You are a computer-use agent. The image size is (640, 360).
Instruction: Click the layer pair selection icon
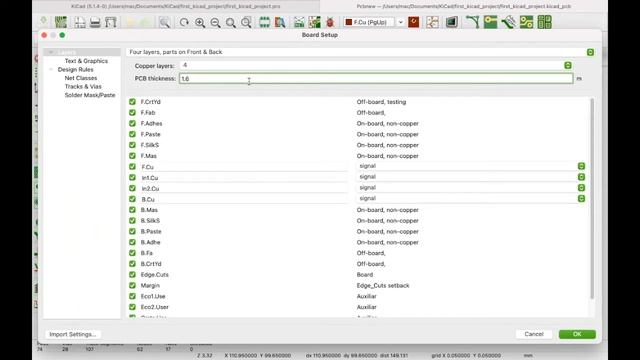[413, 22]
